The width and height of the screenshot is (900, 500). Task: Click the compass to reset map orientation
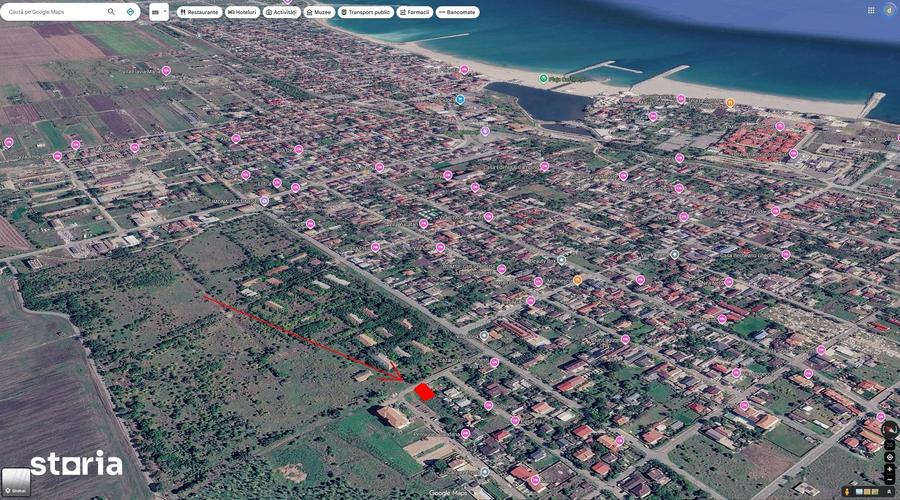click(x=890, y=429)
